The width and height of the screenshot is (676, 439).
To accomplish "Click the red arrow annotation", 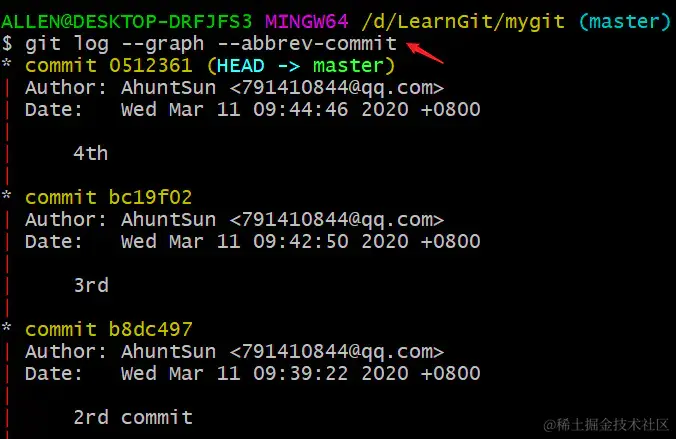I will pos(425,53).
